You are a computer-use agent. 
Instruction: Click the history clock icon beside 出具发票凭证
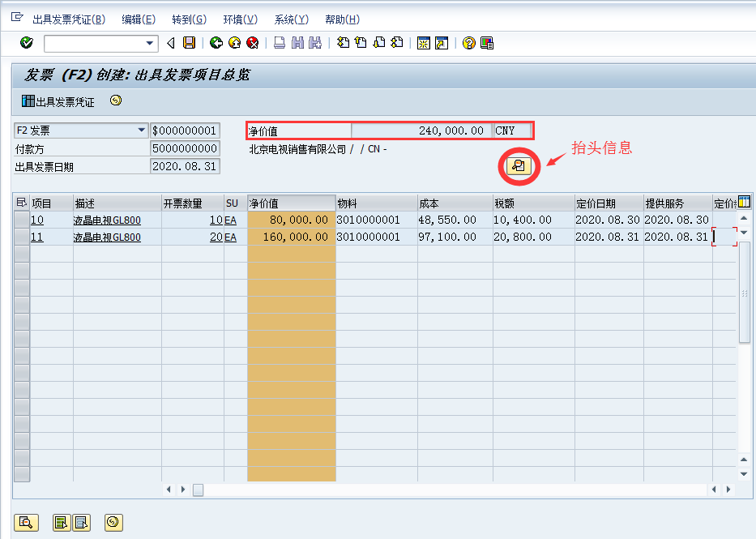(x=114, y=101)
